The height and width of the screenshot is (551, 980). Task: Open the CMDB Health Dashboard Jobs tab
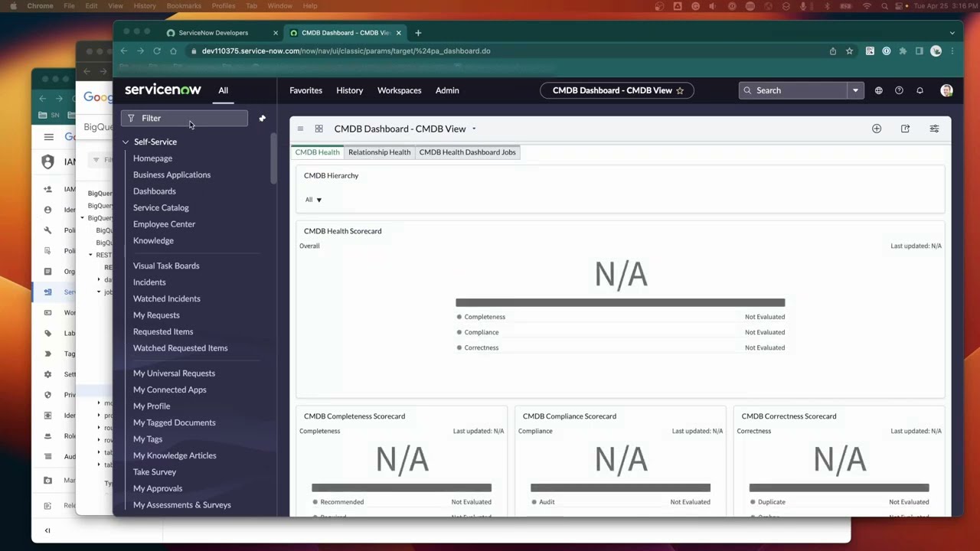pos(467,152)
